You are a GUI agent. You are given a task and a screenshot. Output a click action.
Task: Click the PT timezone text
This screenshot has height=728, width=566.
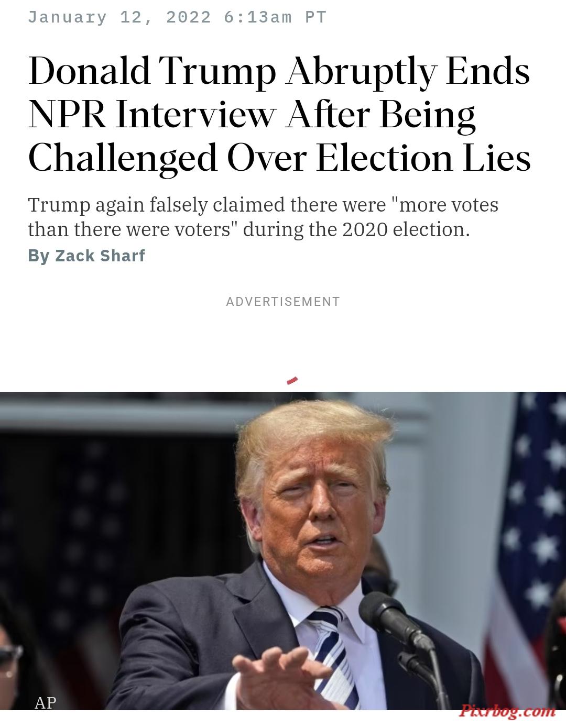pos(316,17)
